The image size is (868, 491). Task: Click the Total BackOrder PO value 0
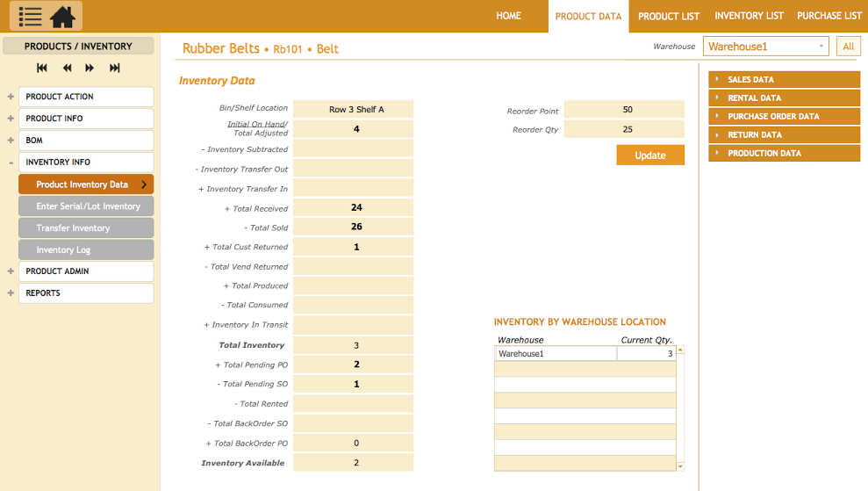coord(353,443)
